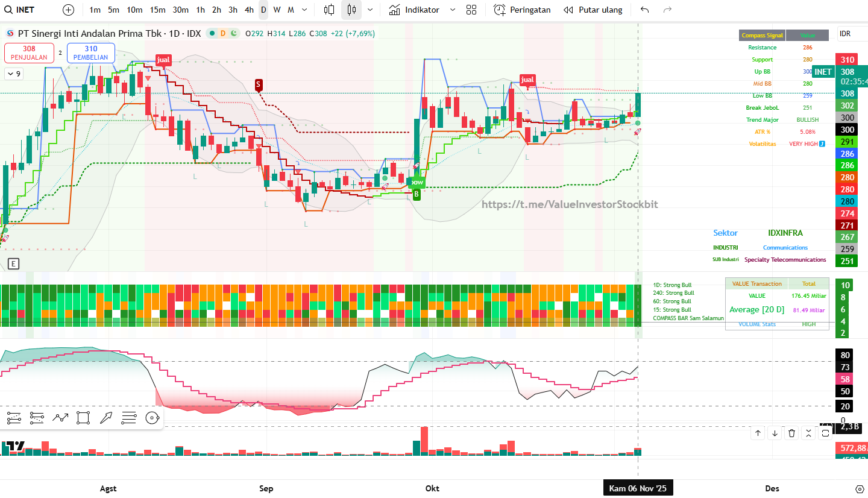Image resolution: width=868 pixels, height=498 pixels.
Task: Select the rectangle shape drawing tool
Action: pos(83,417)
